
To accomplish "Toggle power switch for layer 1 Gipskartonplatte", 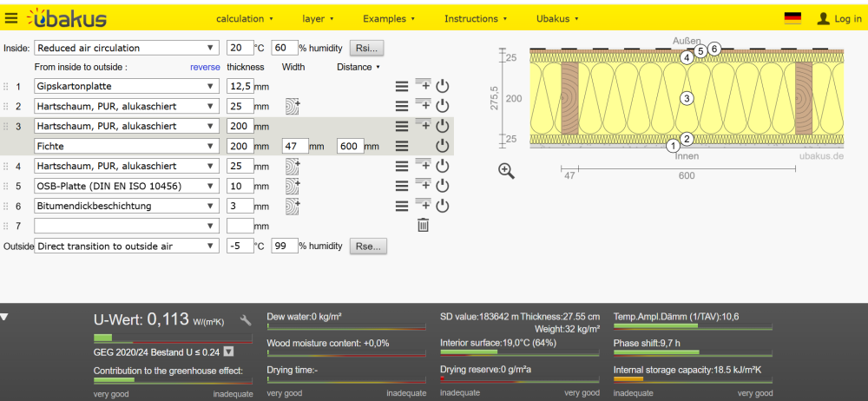I will [443, 86].
